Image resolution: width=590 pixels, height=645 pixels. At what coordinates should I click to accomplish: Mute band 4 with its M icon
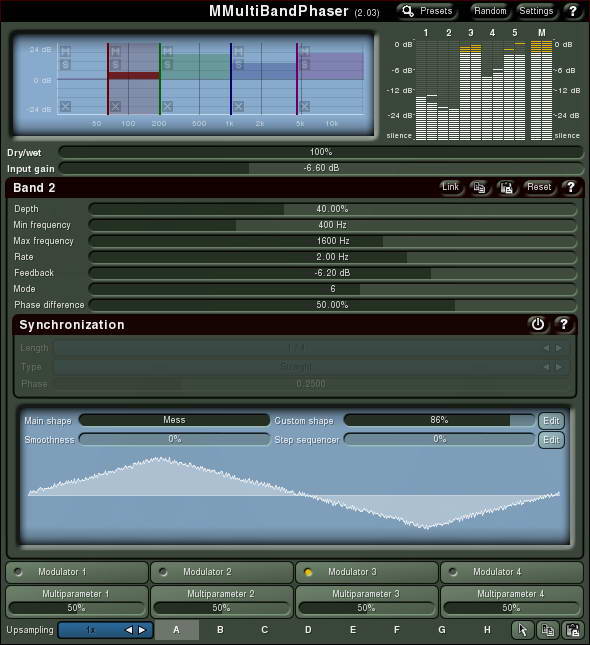pos(239,51)
